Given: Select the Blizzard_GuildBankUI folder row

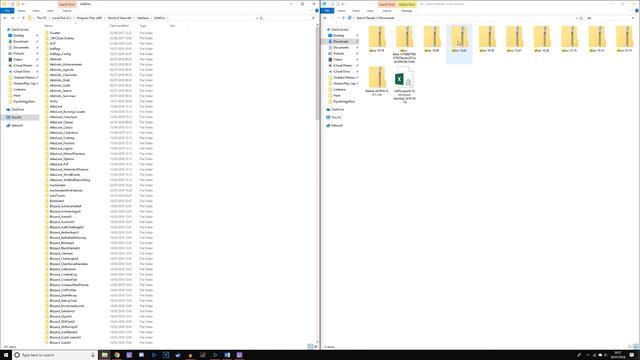Looking at the screenshot, I should pos(100,332).
